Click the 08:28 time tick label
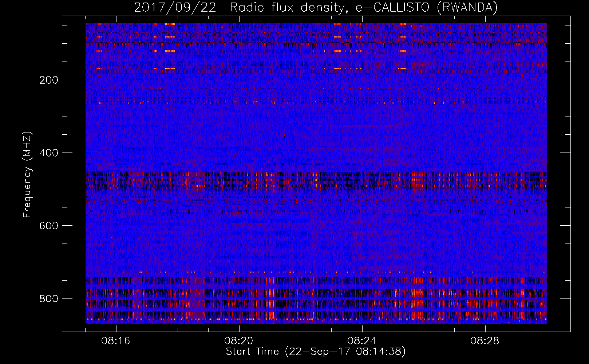The width and height of the screenshot is (589, 364). pos(485,341)
